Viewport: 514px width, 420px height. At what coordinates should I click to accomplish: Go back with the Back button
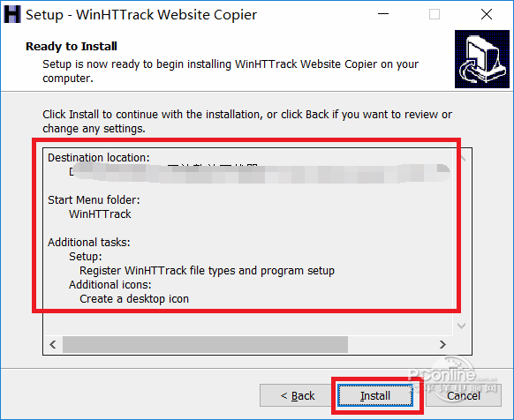(x=298, y=395)
